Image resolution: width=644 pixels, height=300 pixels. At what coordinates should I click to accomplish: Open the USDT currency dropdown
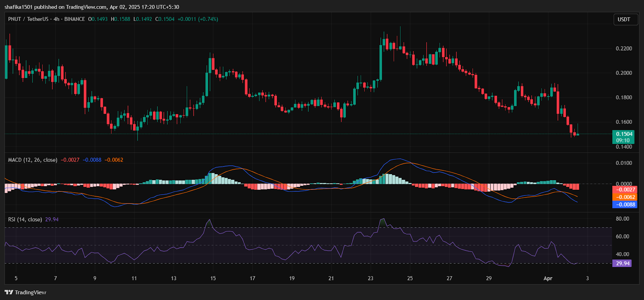tap(624, 19)
